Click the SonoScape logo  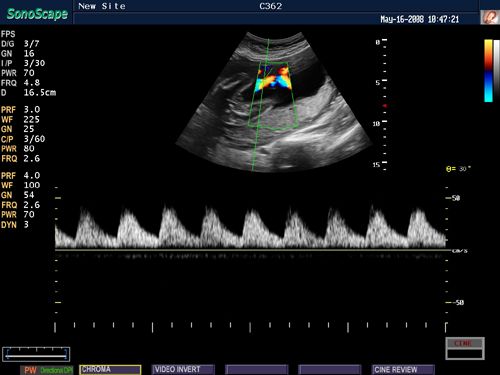(x=37, y=14)
